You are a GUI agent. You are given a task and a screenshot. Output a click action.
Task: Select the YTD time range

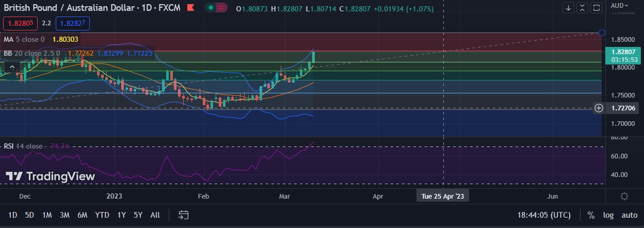(102, 215)
